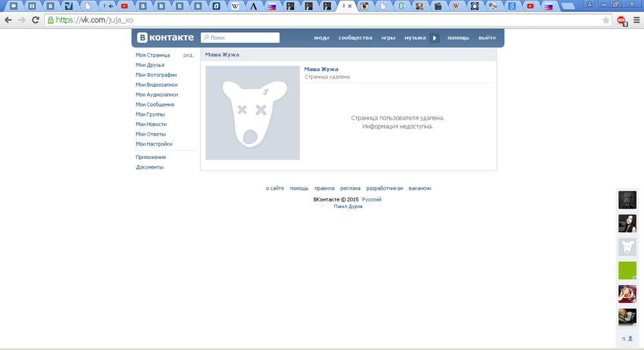Image resolution: width=644 pixels, height=350 pixels.
Task: Open the online friends counter at bottom right
Action: click(x=627, y=338)
